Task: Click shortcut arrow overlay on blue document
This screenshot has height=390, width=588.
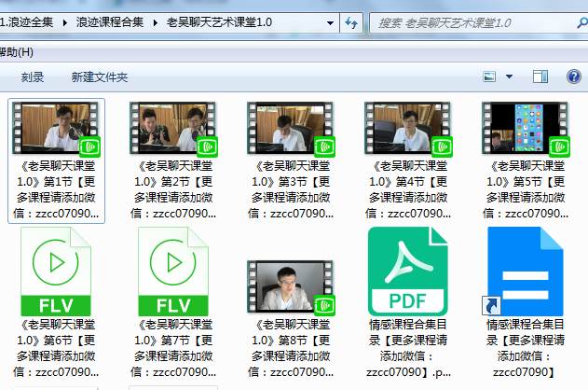Action: point(492,305)
